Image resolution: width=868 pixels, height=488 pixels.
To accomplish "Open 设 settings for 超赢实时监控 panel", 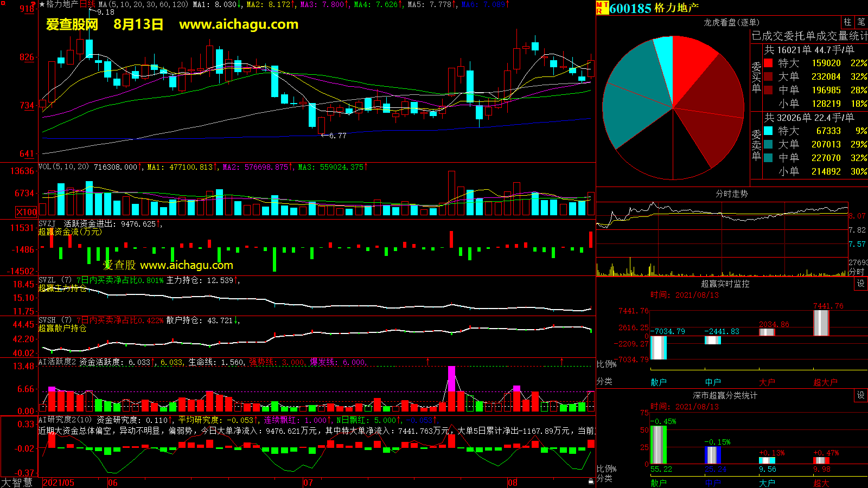I will [861, 284].
